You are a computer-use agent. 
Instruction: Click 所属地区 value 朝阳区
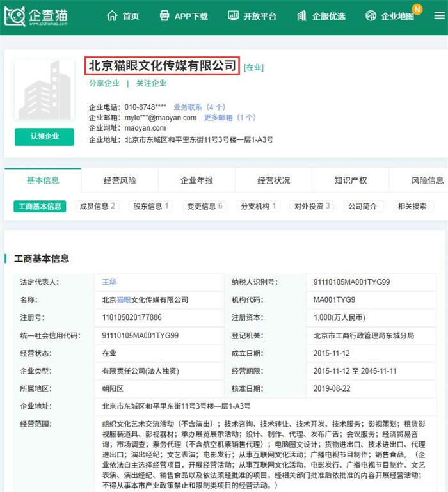point(113,388)
